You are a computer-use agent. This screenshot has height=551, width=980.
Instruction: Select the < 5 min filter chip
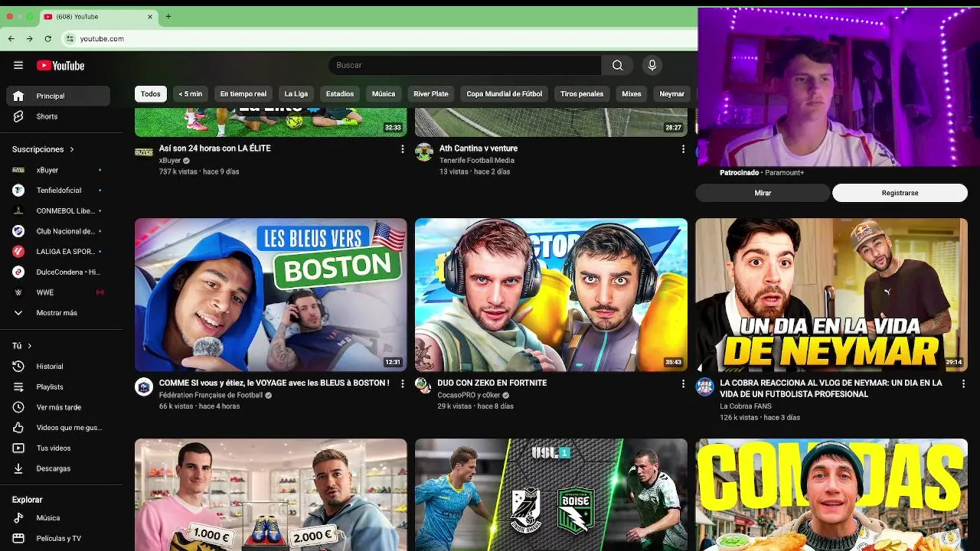[x=191, y=94]
